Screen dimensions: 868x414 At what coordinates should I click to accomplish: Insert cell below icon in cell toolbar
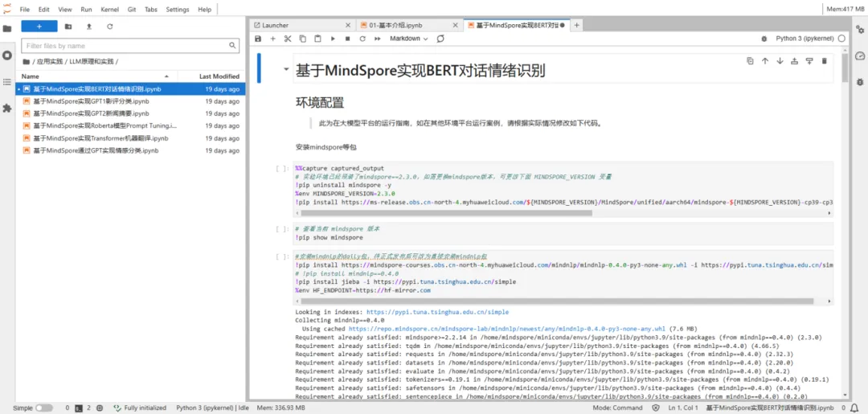(809, 61)
